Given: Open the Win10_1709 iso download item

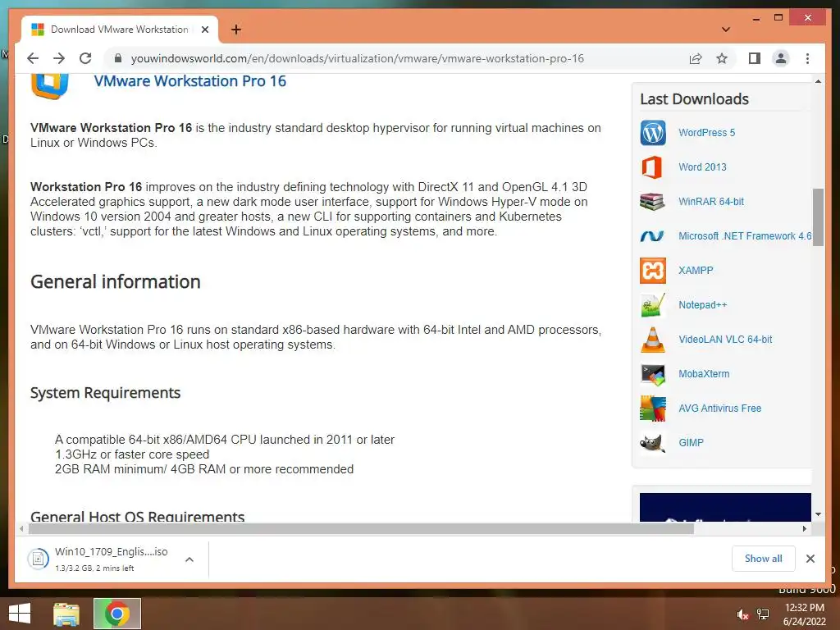Looking at the screenshot, I should pyautogui.click(x=111, y=559).
